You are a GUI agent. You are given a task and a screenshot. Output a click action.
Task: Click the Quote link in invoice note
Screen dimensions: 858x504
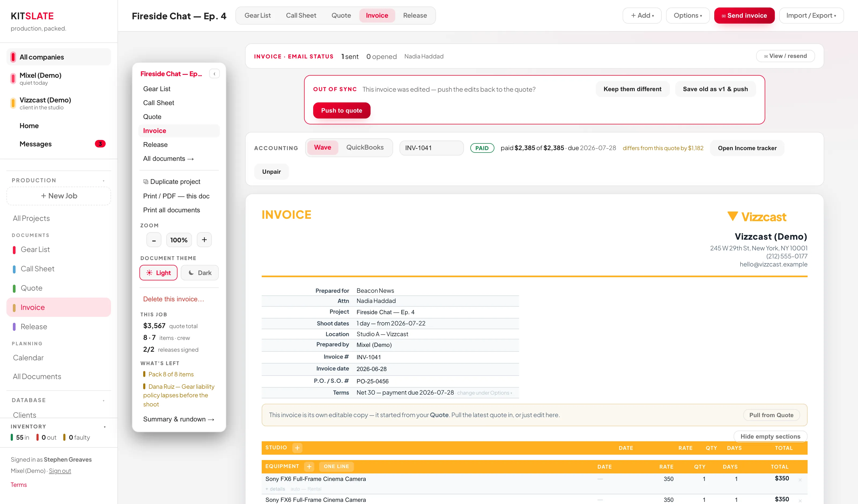pos(439,415)
